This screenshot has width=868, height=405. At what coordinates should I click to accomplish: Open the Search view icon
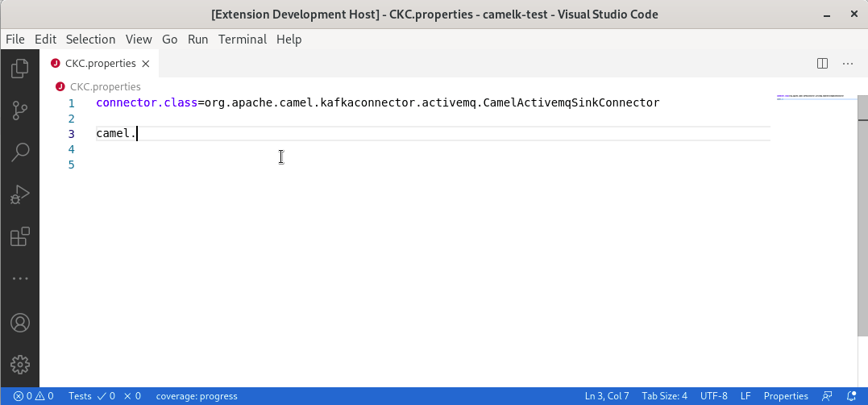coord(20,152)
